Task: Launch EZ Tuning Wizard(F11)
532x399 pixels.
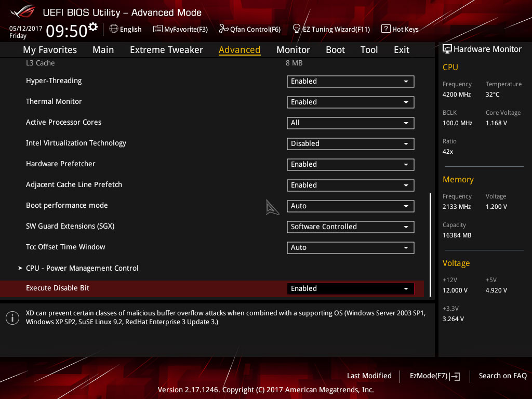Action: pyautogui.click(x=331, y=29)
